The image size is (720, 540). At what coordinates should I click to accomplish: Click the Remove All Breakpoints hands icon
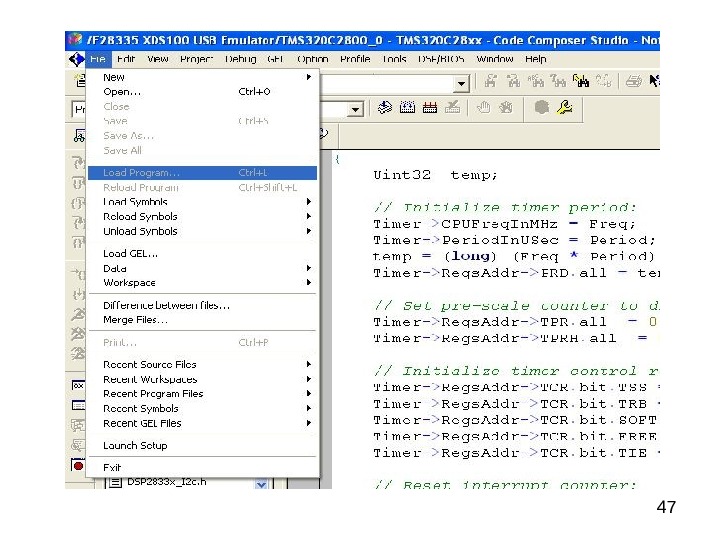(x=506, y=107)
